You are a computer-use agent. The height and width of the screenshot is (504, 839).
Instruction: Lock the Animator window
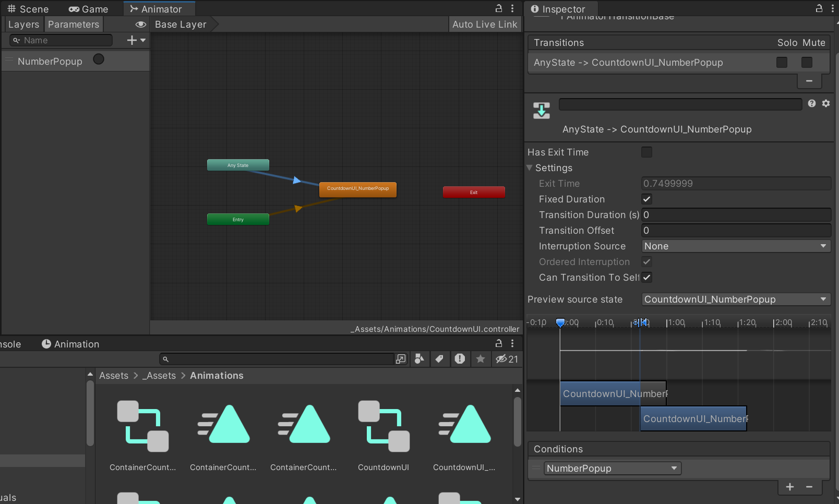point(499,8)
